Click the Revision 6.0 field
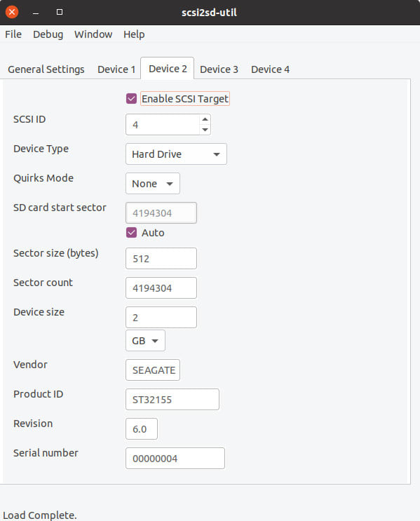The image size is (420, 521). click(142, 428)
